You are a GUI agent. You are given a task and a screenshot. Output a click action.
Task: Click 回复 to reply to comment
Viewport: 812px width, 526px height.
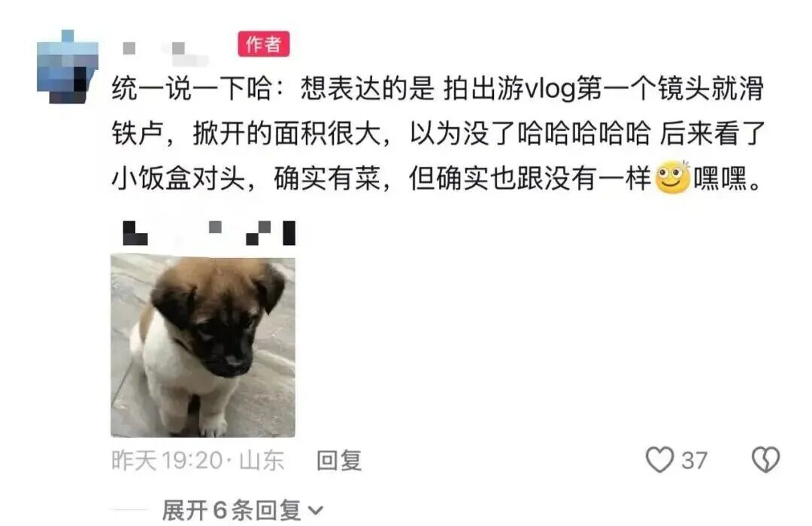pyautogui.click(x=339, y=461)
